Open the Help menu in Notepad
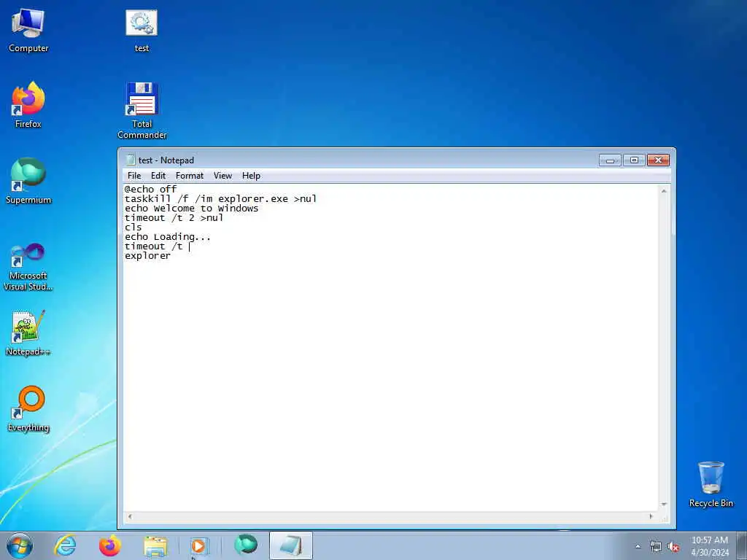 251,176
